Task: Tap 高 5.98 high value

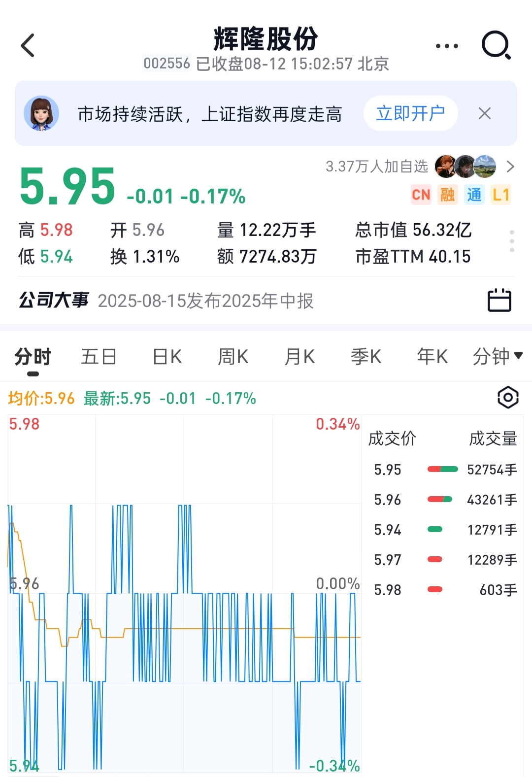Action: tap(45, 230)
